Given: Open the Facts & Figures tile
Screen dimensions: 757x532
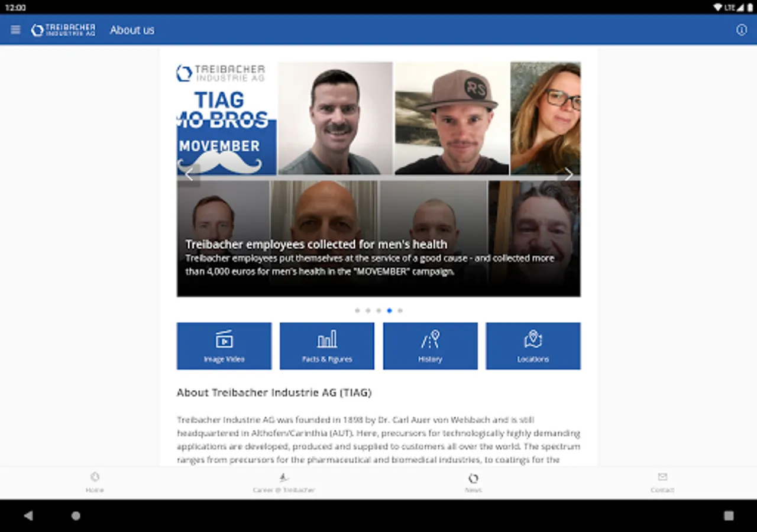Looking at the screenshot, I should (327, 346).
